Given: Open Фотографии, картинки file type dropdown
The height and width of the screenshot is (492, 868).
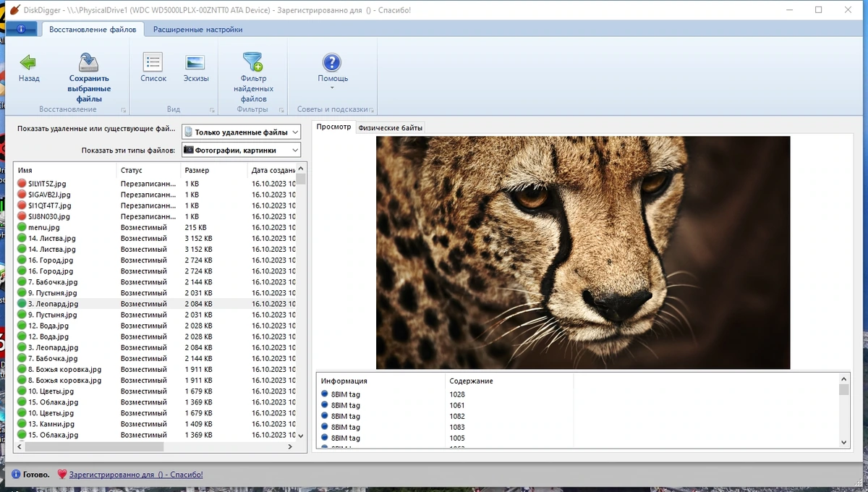Looking at the screenshot, I should (x=241, y=150).
